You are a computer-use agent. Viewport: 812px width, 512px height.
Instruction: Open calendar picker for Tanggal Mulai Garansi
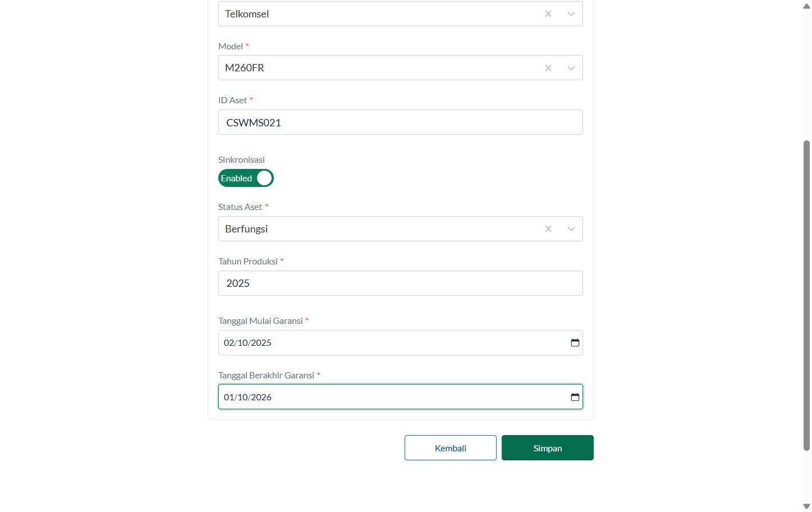point(575,343)
